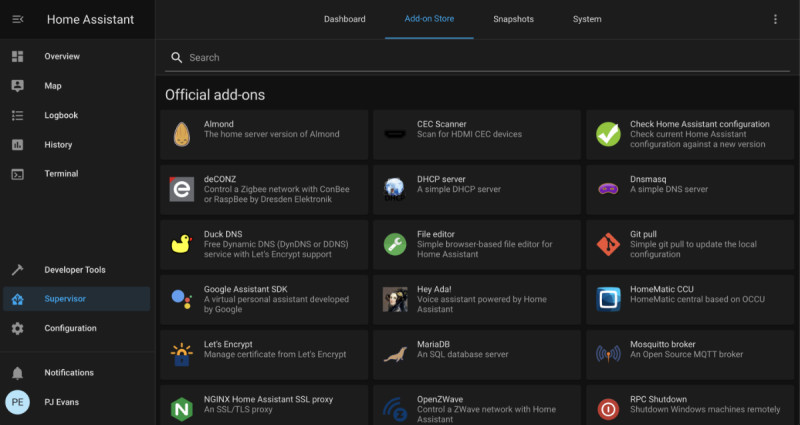Click the Google Assistant SDK icon

point(182,299)
